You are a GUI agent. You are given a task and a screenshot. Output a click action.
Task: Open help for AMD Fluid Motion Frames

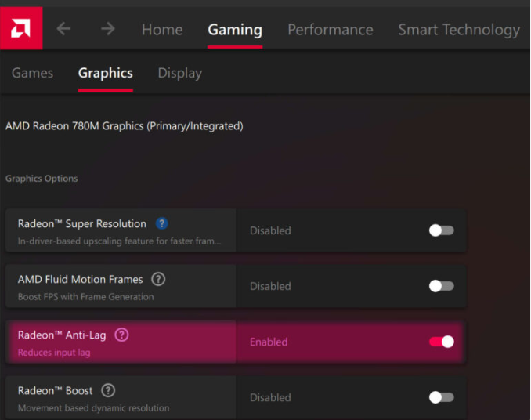(158, 279)
